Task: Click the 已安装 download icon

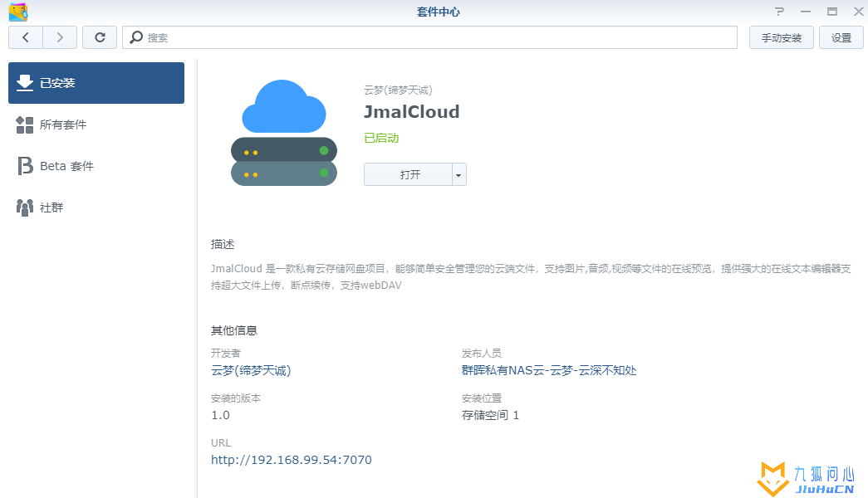Action: pos(25,83)
